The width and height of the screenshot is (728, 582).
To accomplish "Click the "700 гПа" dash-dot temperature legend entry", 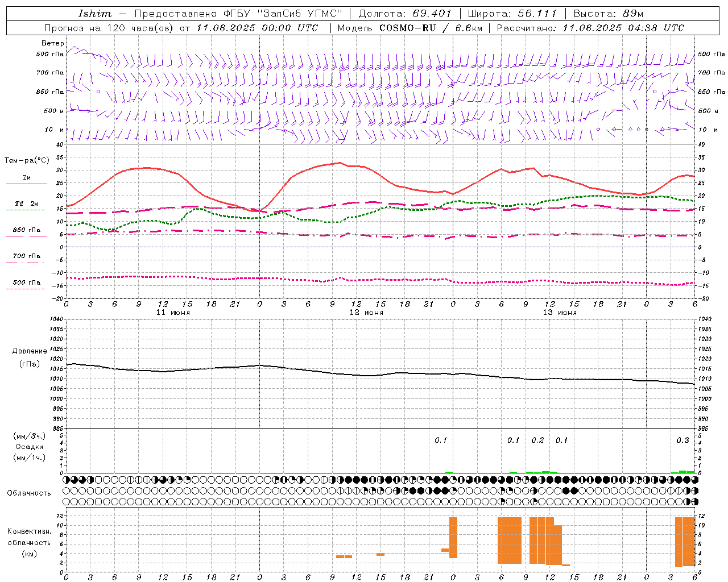I will click(26, 256).
